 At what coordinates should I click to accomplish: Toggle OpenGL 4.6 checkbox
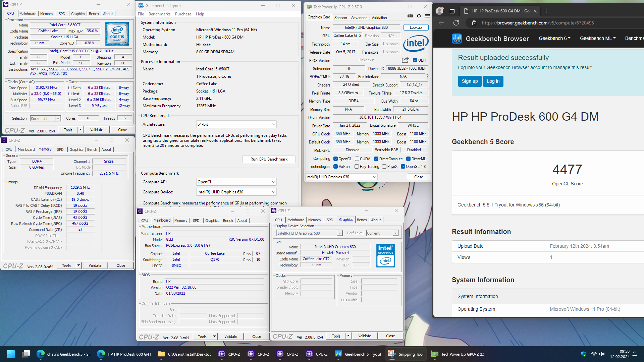(x=403, y=167)
